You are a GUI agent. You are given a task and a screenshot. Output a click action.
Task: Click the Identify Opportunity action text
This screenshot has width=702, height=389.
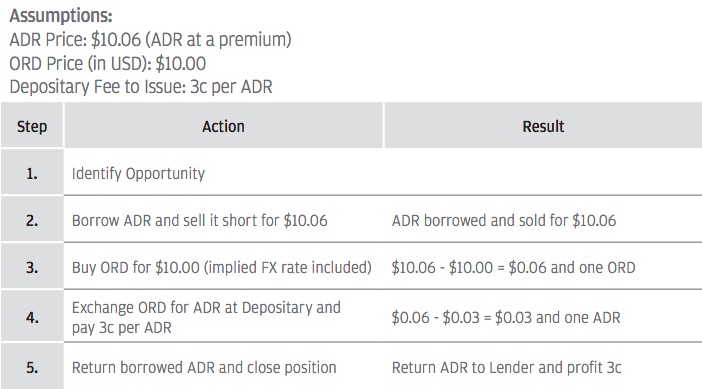pyautogui.click(x=138, y=174)
